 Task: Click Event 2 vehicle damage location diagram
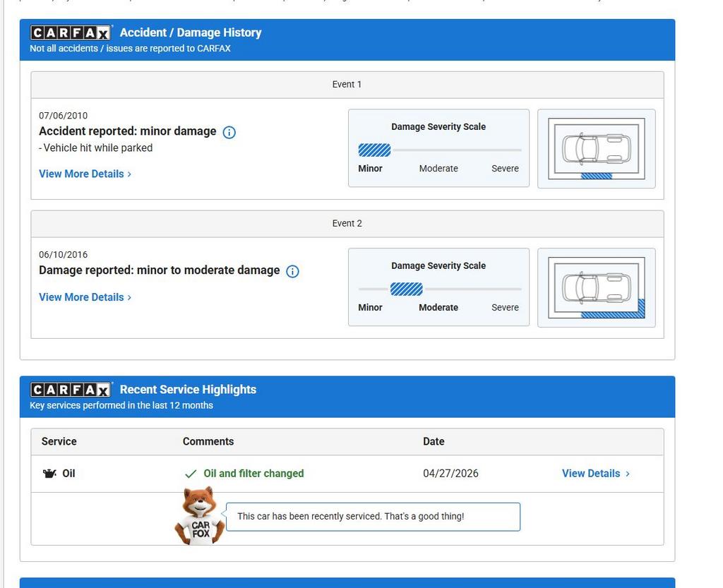coord(596,287)
